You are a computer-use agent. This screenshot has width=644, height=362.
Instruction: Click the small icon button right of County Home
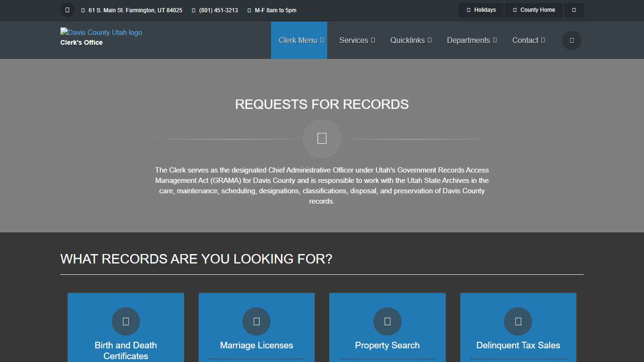[x=574, y=10]
